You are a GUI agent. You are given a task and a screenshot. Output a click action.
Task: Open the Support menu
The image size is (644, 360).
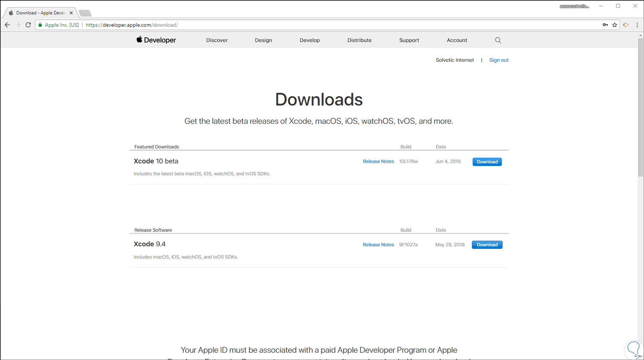[409, 40]
